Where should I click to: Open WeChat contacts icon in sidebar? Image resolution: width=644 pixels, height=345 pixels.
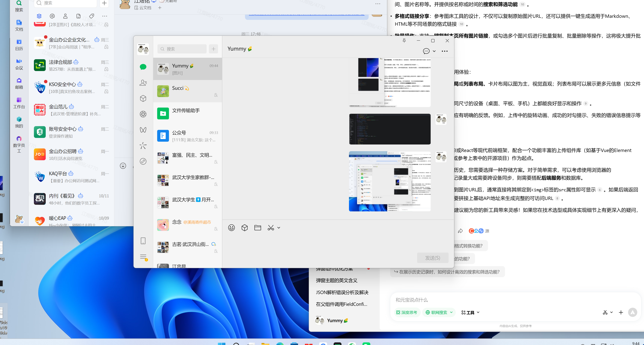click(143, 83)
